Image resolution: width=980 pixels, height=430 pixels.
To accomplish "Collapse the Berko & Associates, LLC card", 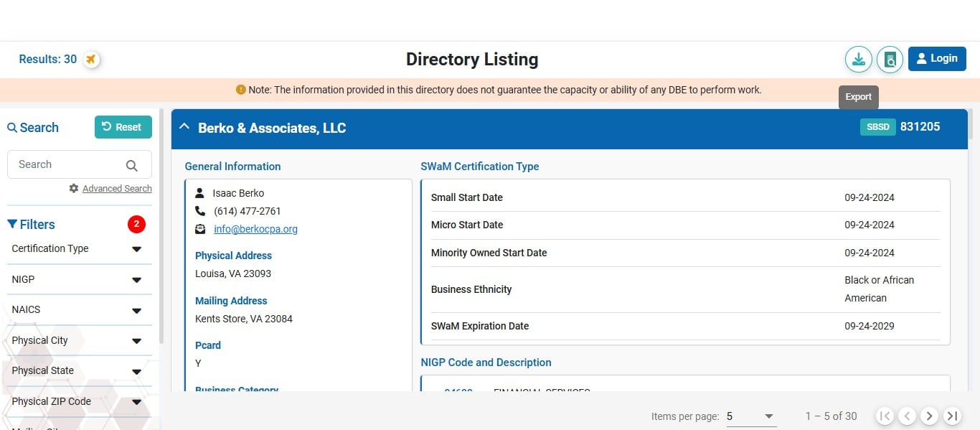I will [x=184, y=128].
